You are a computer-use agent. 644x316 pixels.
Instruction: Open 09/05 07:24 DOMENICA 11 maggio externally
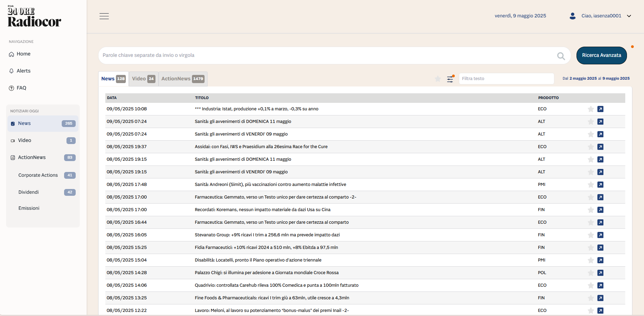click(600, 122)
